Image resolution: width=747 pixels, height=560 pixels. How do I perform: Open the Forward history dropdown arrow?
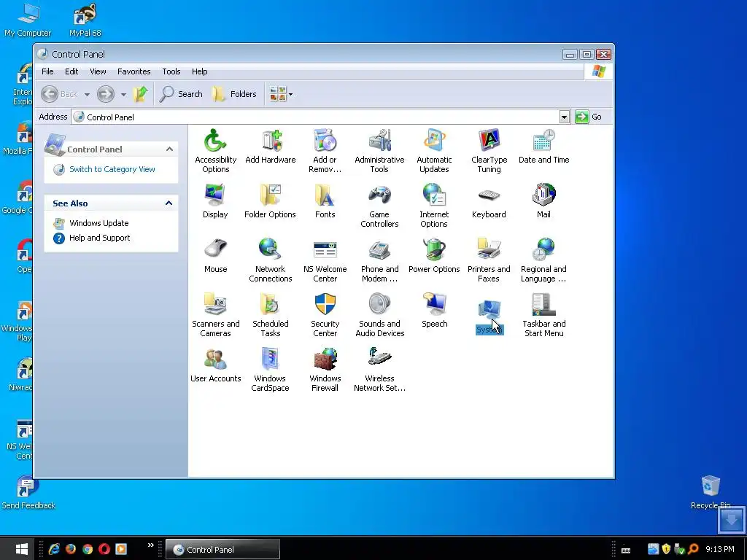123,94
